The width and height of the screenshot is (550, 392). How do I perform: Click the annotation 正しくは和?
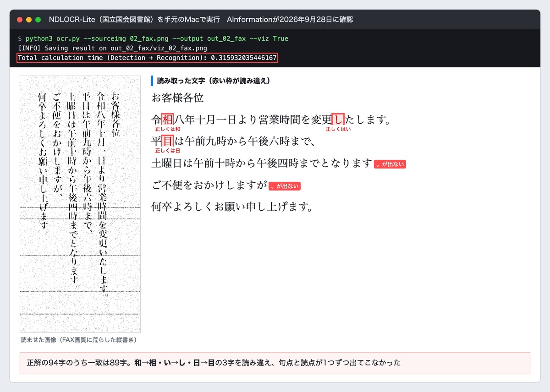pos(168,129)
